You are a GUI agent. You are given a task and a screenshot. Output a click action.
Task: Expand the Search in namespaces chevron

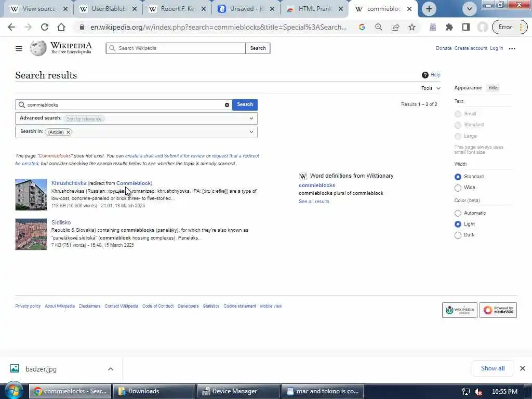click(251, 131)
